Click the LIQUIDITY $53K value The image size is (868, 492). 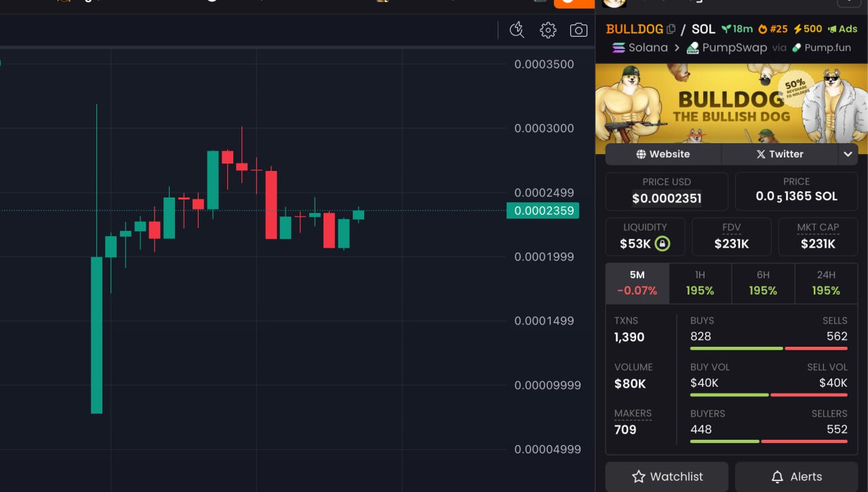tap(635, 244)
